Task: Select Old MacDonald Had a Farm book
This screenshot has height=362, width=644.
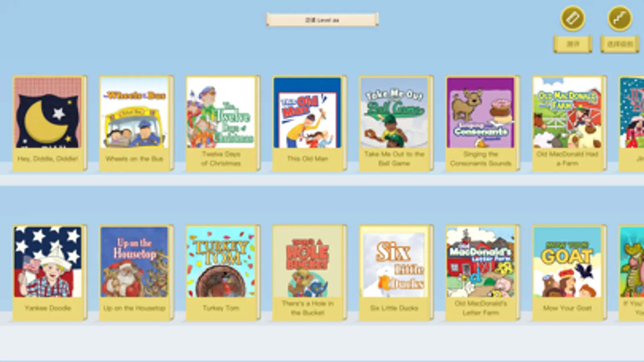Action: click(569, 123)
